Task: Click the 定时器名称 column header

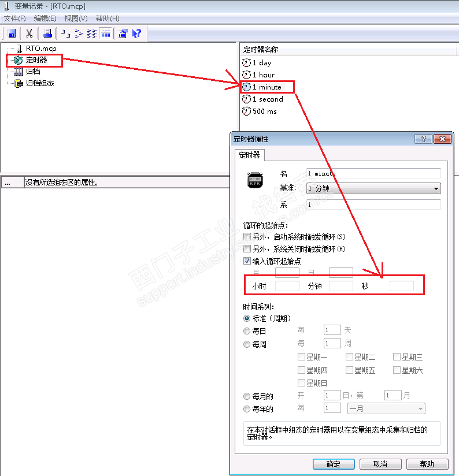Action: [348, 50]
